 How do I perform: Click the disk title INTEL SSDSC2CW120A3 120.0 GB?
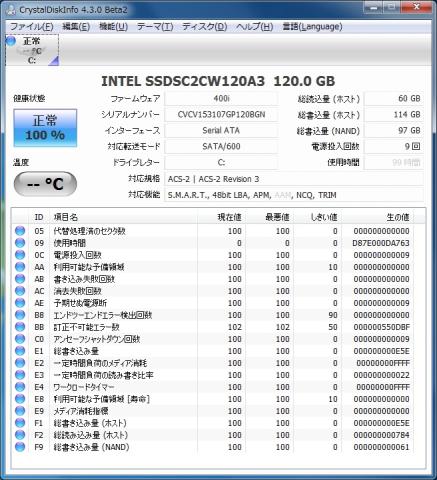tap(218, 81)
